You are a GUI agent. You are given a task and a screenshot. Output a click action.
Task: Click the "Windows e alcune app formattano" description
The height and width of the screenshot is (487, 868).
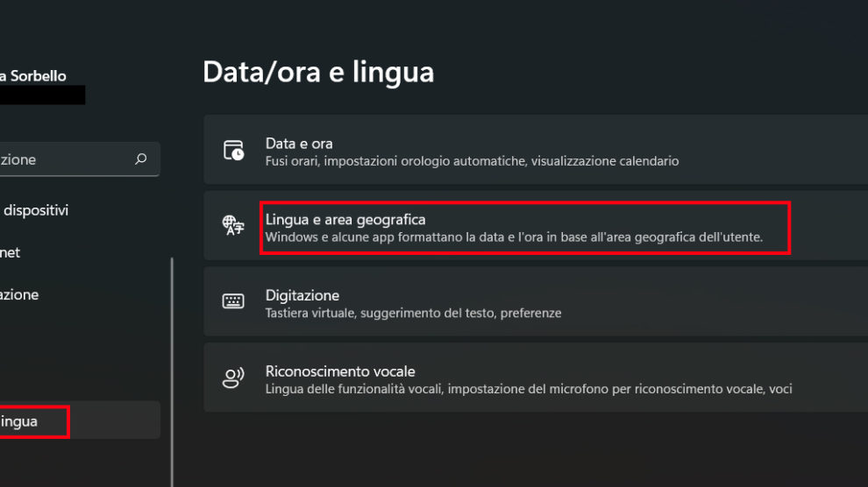pos(514,237)
